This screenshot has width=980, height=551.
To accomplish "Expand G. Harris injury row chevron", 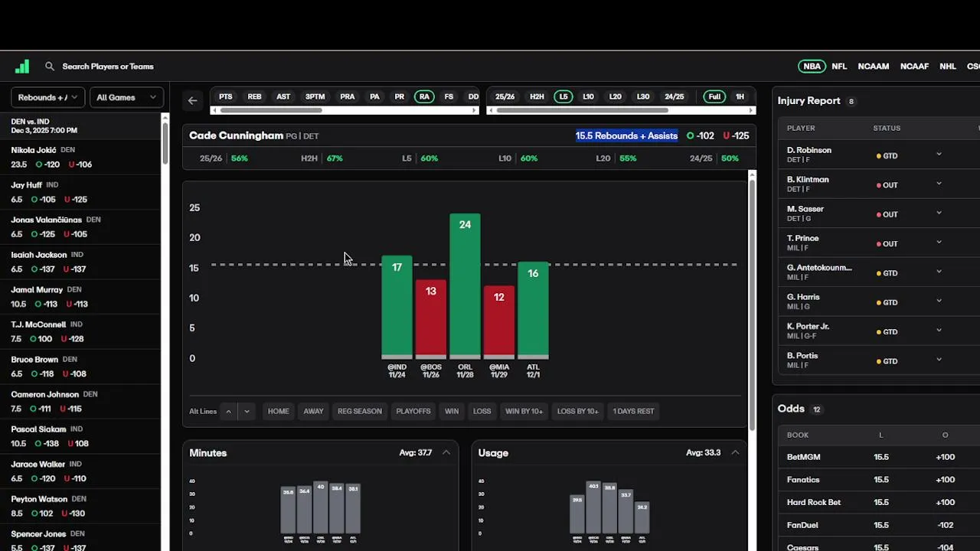I will pyautogui.click(x=939, y=302).
